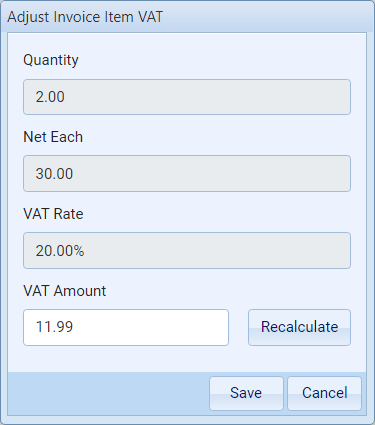The height and width of the screenshot is (425, 375).
Task: Click blank space right of 11.99 in VAT Amount
Action: point(150,327)
